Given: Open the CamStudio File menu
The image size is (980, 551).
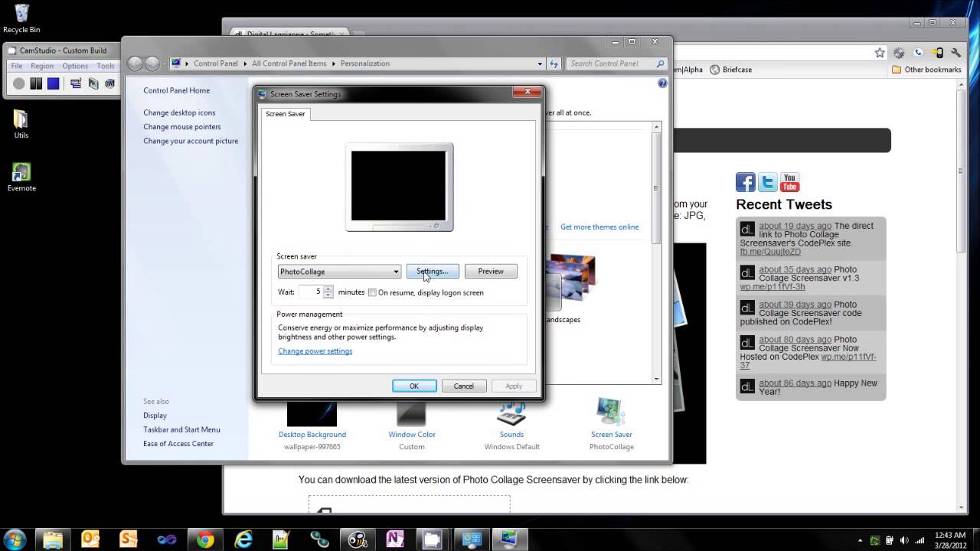Looking at the screenshot, I should [x=17, y=66].
